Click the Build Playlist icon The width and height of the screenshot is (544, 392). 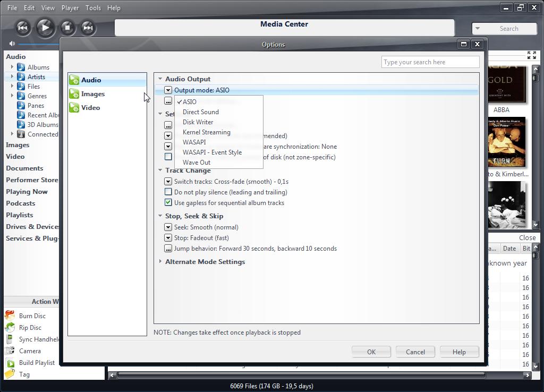[10, 363]
